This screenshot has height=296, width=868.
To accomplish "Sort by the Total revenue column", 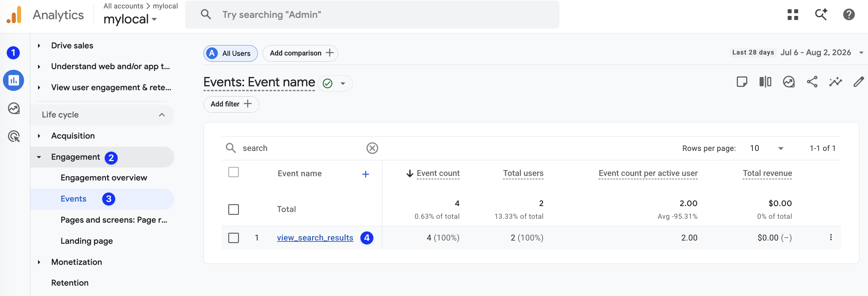I will pyautogui.click(x=767, y=173).
